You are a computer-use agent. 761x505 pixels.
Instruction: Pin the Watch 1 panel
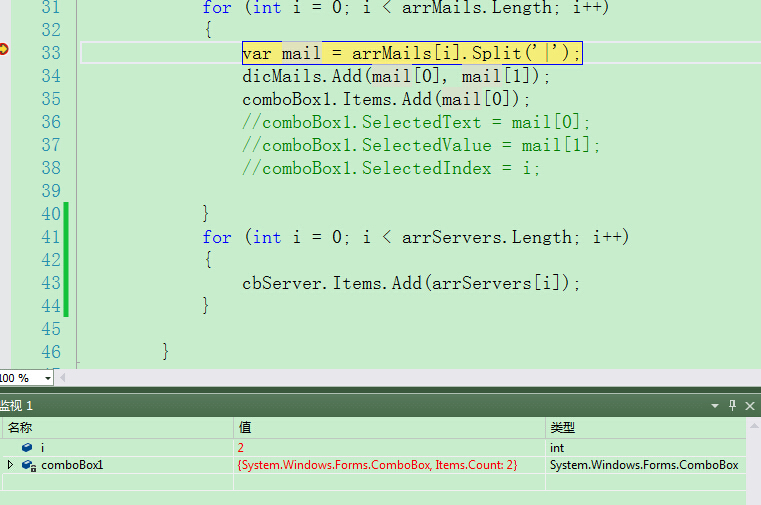pyautogui.click(x=732, y=405)
